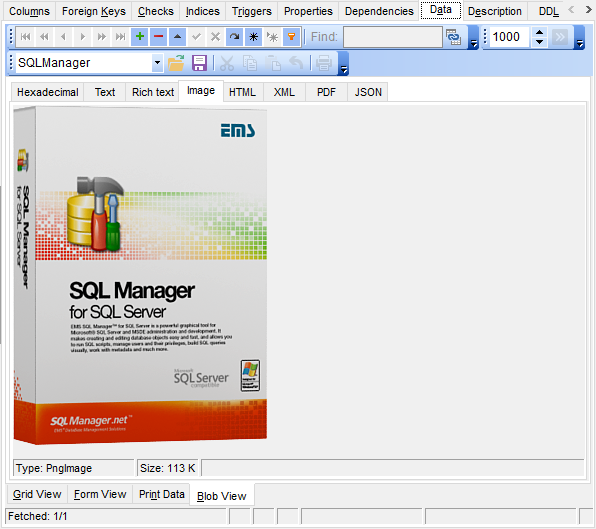Open the SQLManager field dropdown
Screen dimensions: 596x529
[x=157, y=63]
